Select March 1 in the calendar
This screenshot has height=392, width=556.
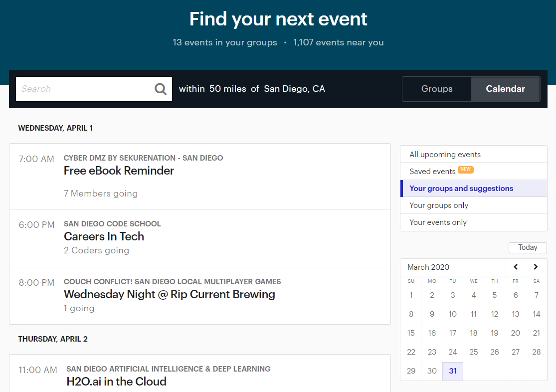point(411,295)
